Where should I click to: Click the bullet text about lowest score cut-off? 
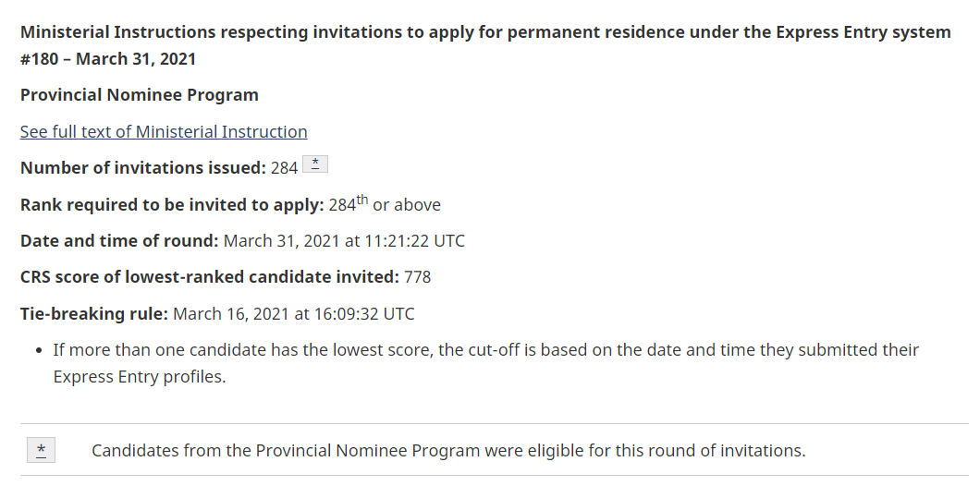pyautogui.click(x=485, y=363)
